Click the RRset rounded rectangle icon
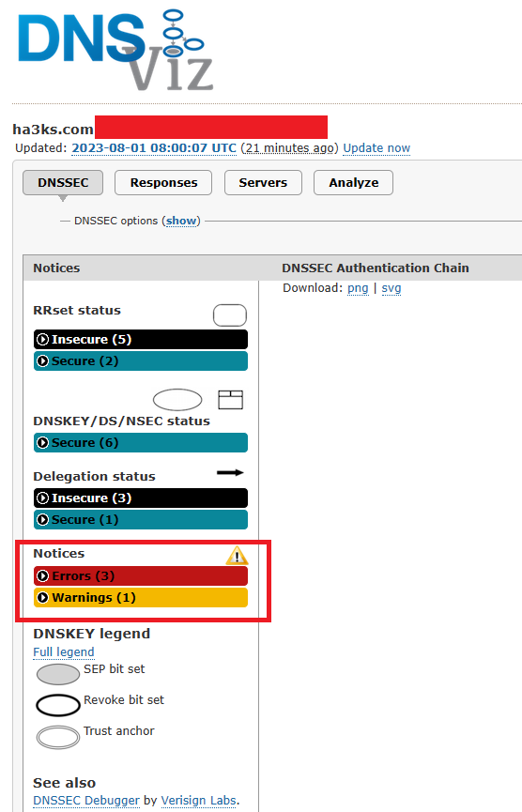This screenshot has height=812, width=522. point(230,315)
